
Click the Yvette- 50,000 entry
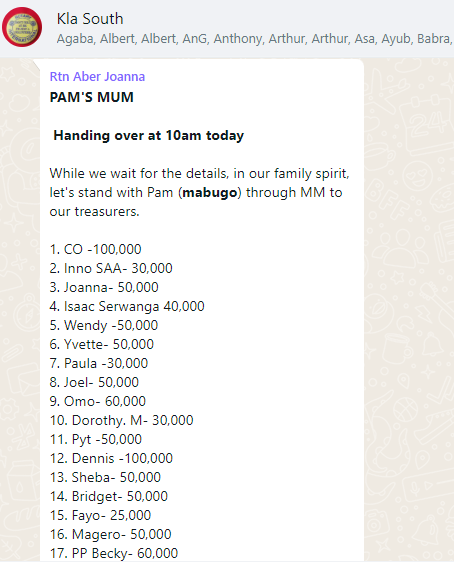[x=102, y=344]
